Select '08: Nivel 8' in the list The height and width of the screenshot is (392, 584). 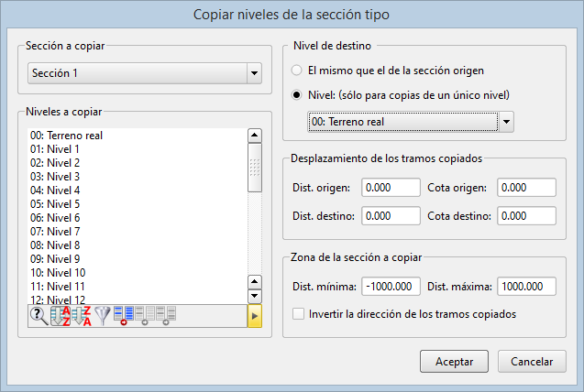138,245
